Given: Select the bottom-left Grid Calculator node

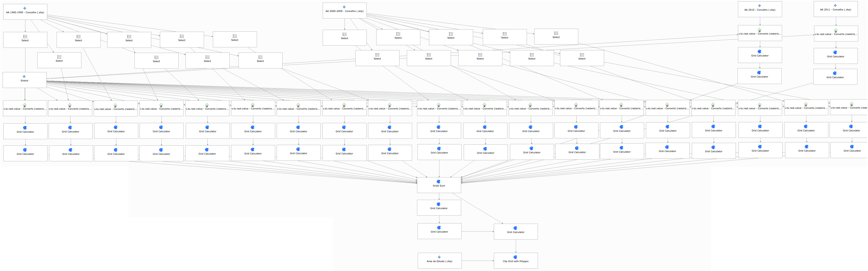Looking at the screenshot, I should pyautogui.click(x=25, y=154).
